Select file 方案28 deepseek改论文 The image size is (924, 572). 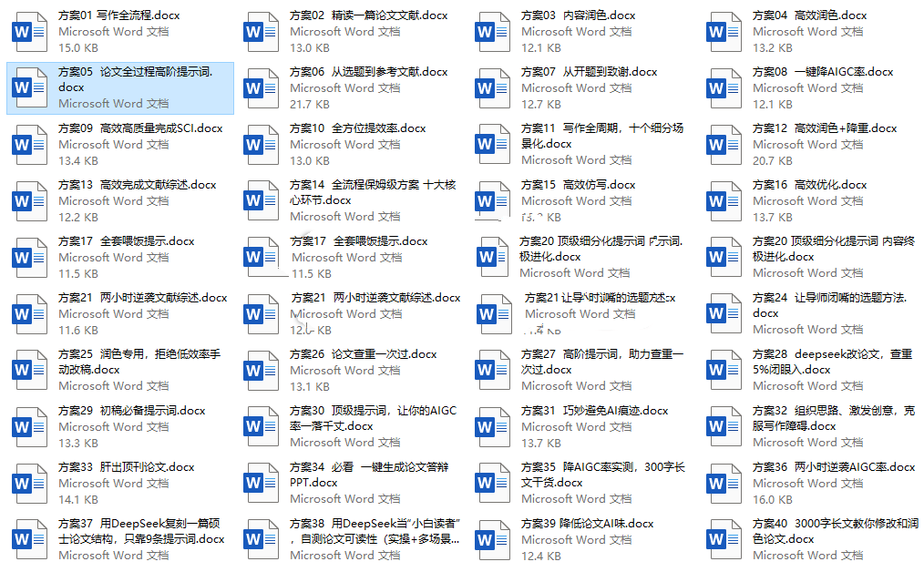point(813,370)
